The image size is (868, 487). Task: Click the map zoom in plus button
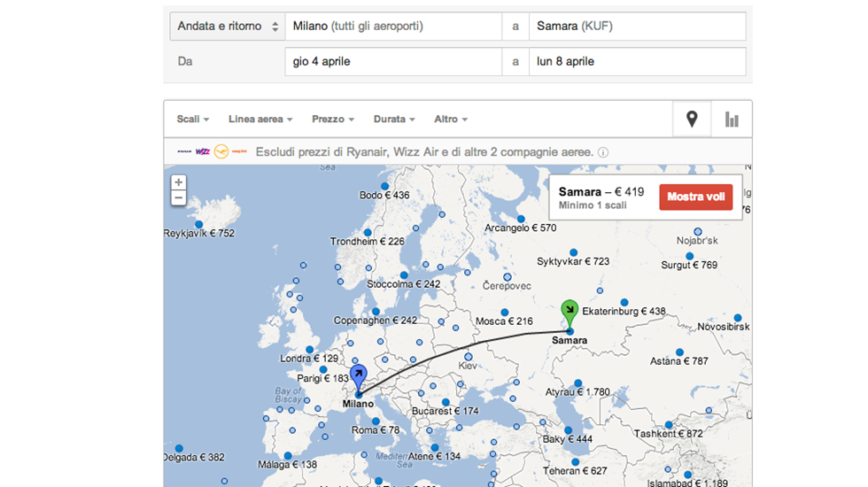179,183
